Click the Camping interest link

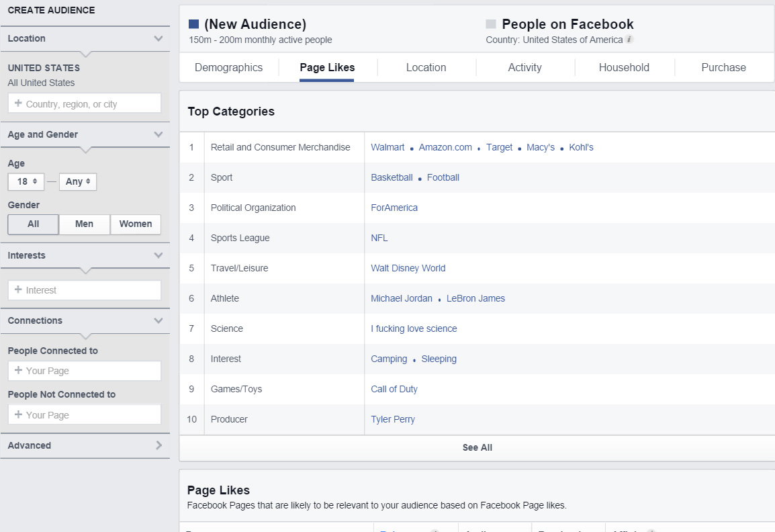tap(389, 359)
